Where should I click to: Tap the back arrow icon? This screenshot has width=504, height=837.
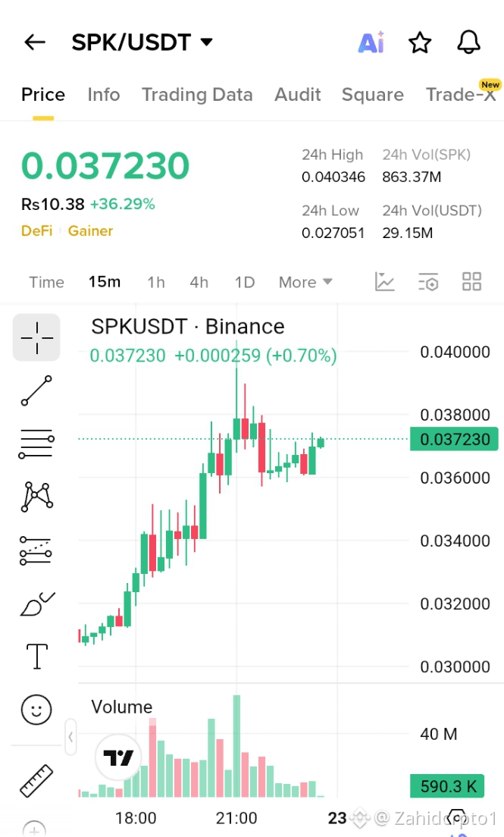35,42
